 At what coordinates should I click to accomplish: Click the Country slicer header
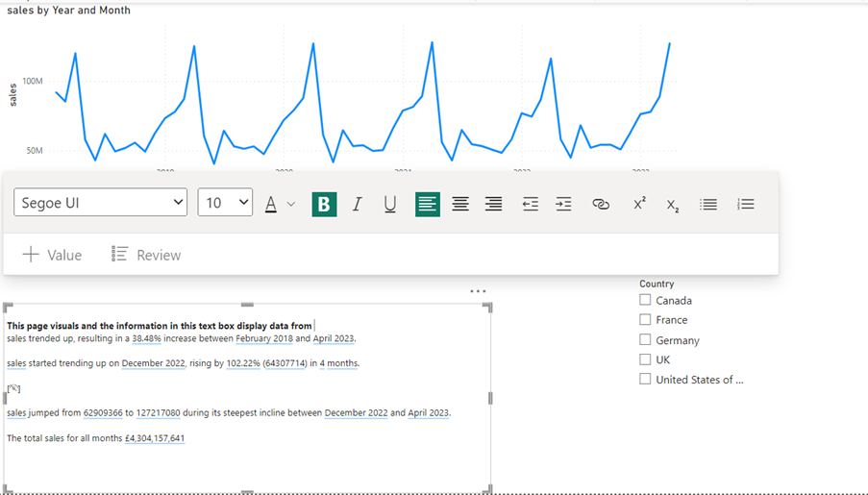[657, 284]
